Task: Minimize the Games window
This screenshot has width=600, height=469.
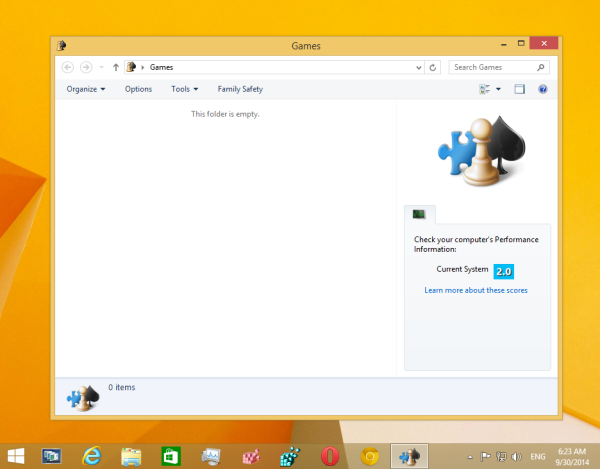Action: [x=504, y=44]
